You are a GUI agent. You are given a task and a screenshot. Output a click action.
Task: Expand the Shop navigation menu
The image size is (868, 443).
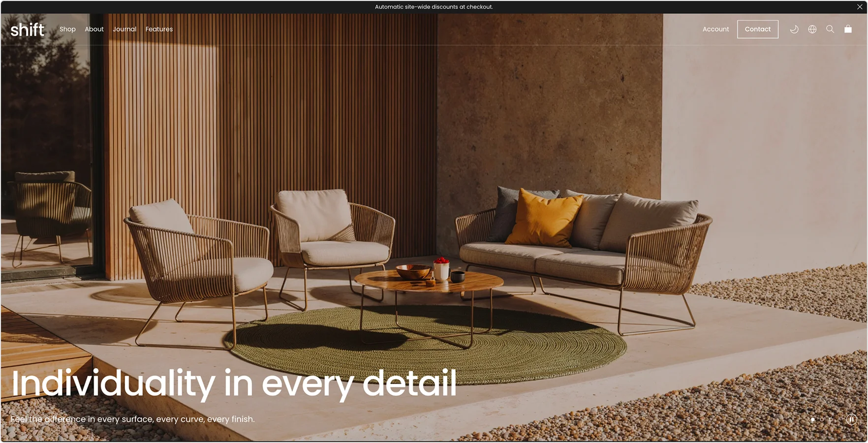[67, 29]
